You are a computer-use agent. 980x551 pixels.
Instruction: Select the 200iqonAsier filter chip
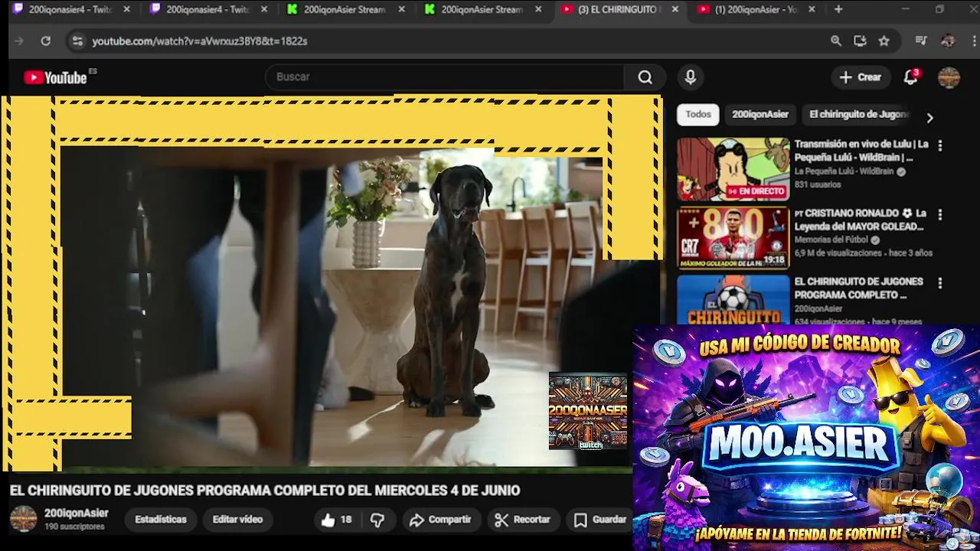759,114
